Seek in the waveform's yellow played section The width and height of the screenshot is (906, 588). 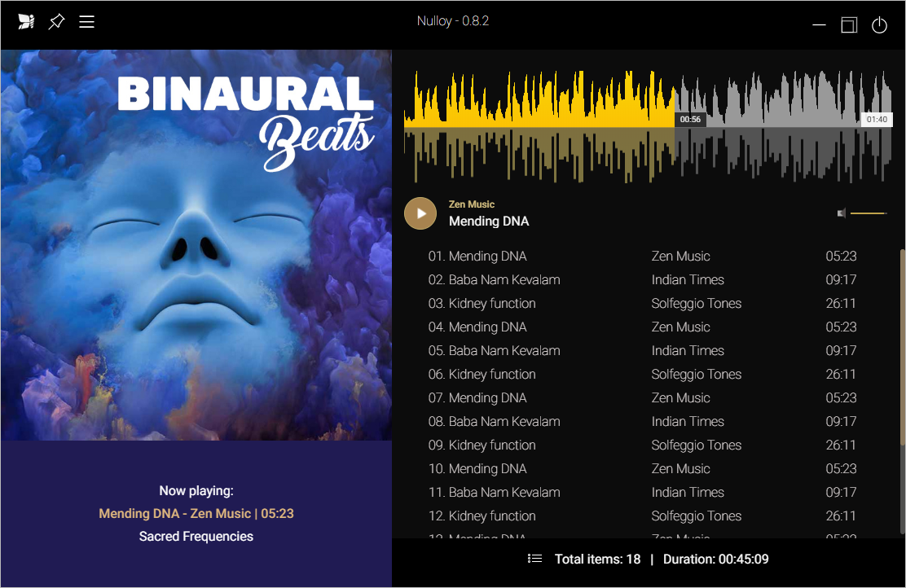click(539, 126)
